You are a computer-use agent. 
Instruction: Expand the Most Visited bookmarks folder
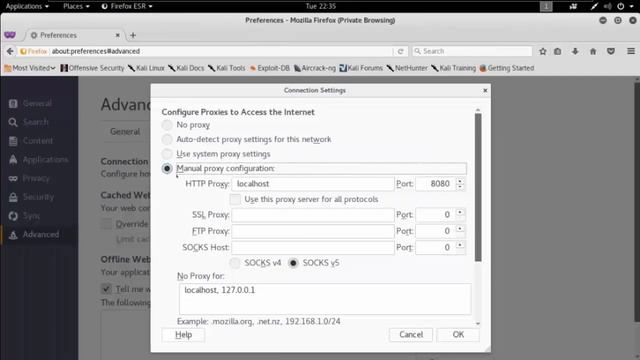tap(30, 68)
